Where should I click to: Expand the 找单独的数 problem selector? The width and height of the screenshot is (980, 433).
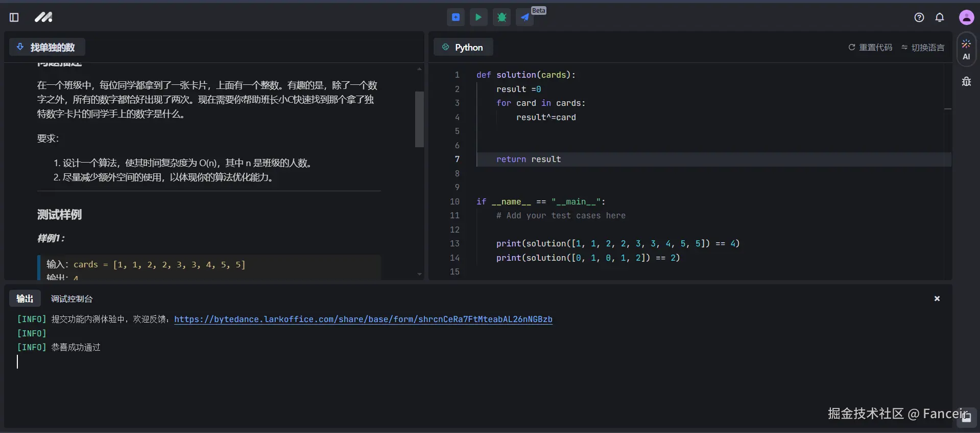click(47, 47)
